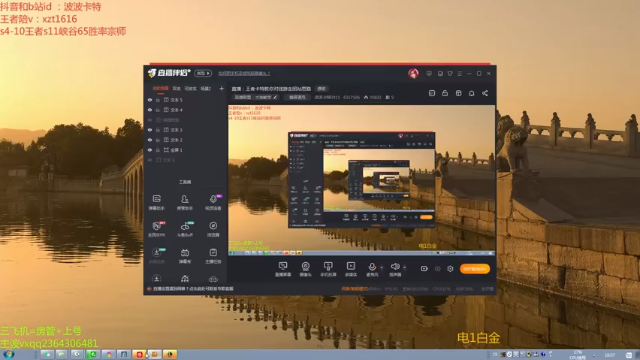Click the live preview canvas

pos(362,180)
